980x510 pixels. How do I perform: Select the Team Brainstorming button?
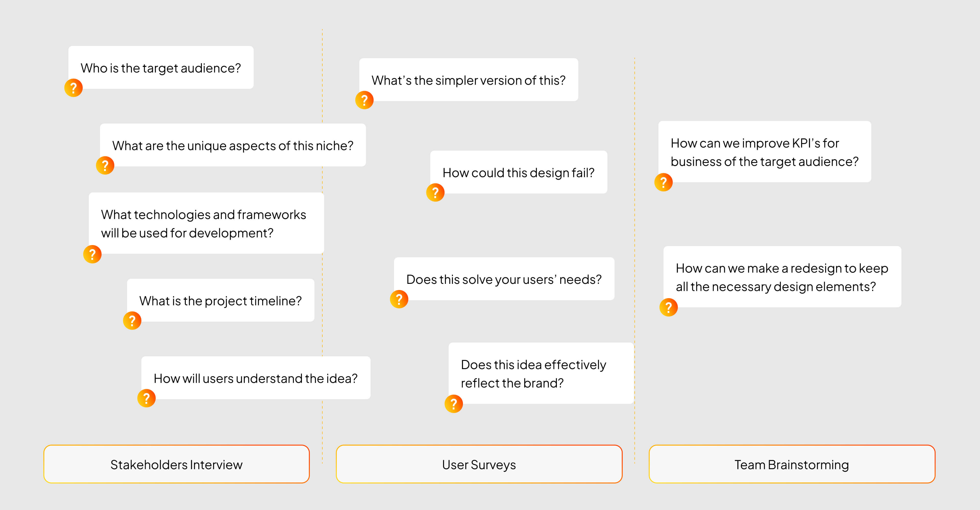pos(792,464)
